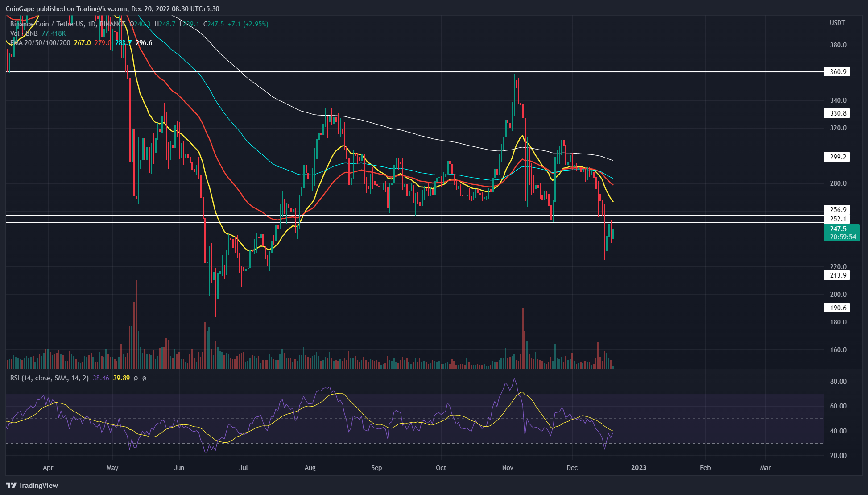Image resolution: width=868 pixels, height=495 pixels.
Task: Click the 330.8 horizontal line price tag
Action: pyautogui.click(x=837, y=113)
